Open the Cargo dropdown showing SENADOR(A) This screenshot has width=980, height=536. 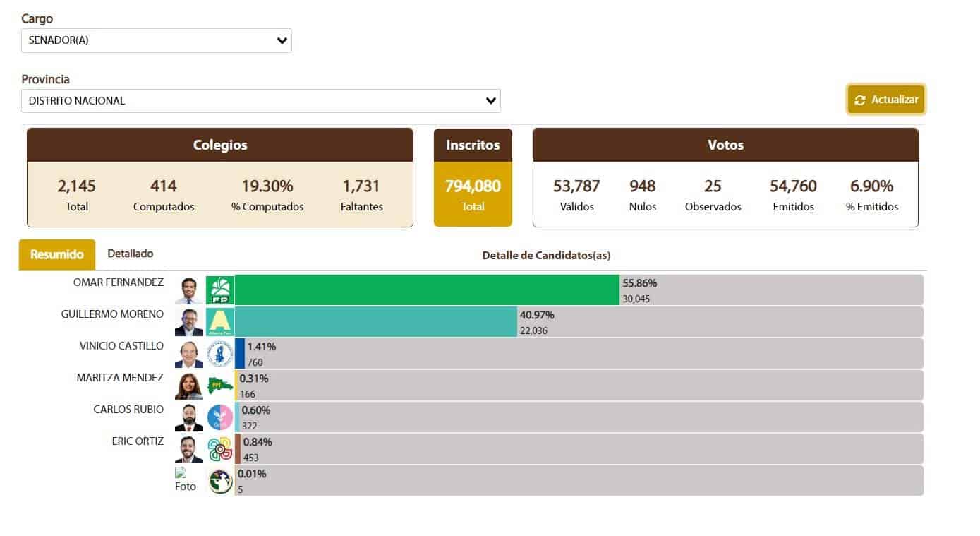click(x=156, y=40)
